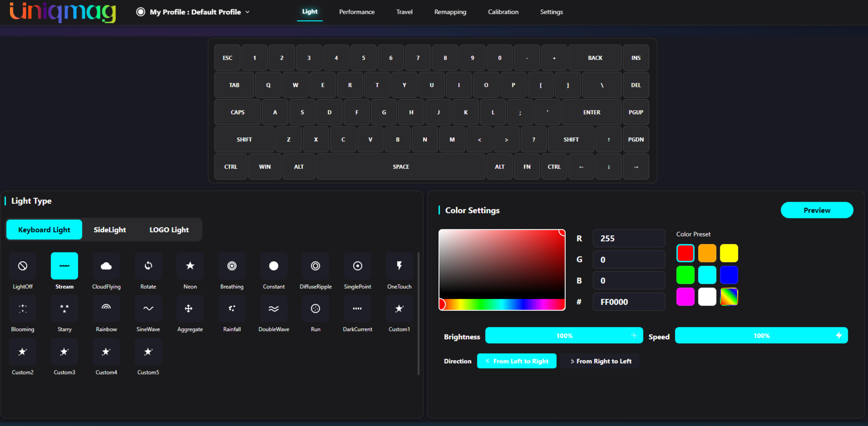Switch to SideLight section
Viewport: 868px width, 426px height.
[110, 229]
